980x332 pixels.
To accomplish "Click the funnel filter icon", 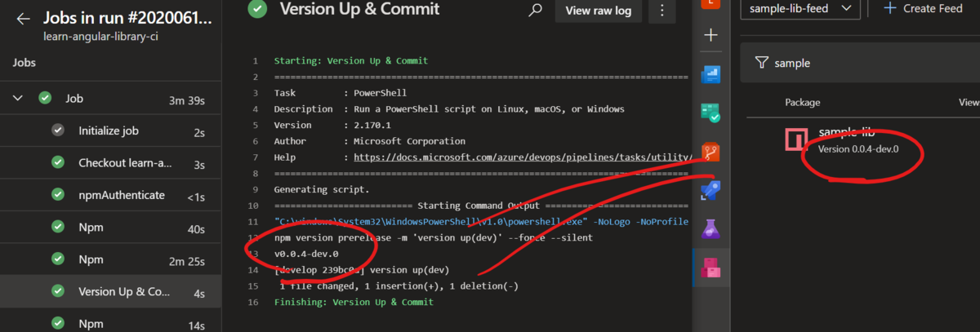I will pyautogui.click(x=762, y=63).
